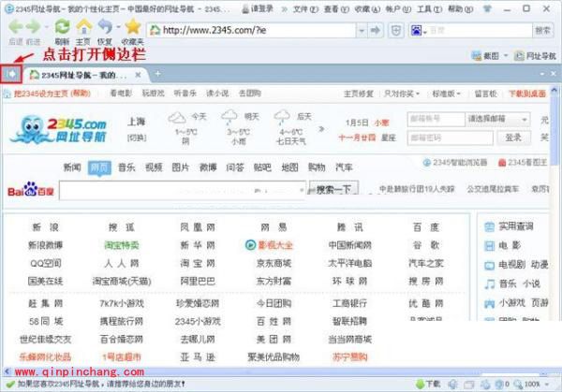Click the screenshot (截图) tool icon
Screen dimensions: 562x392
pos(477,56)
